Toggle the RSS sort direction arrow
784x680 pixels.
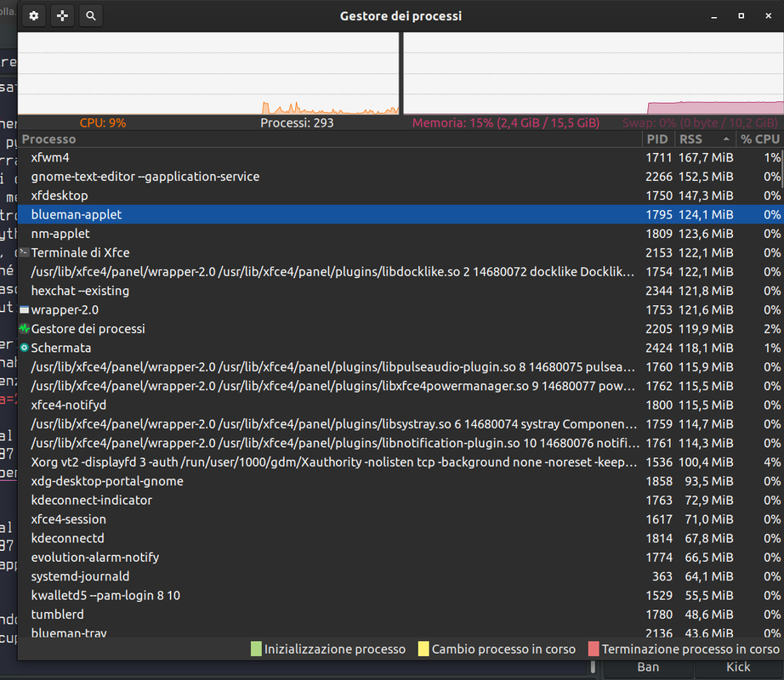(x=726, y=139)
